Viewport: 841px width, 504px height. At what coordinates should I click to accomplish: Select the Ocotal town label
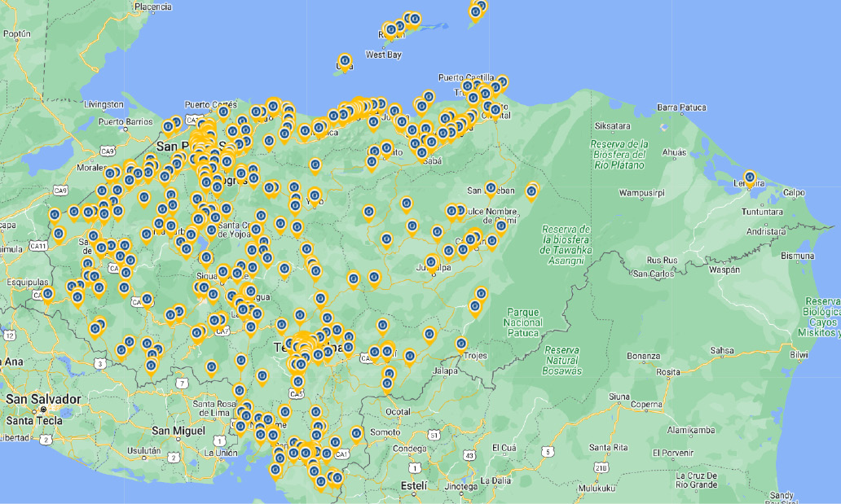398,412
